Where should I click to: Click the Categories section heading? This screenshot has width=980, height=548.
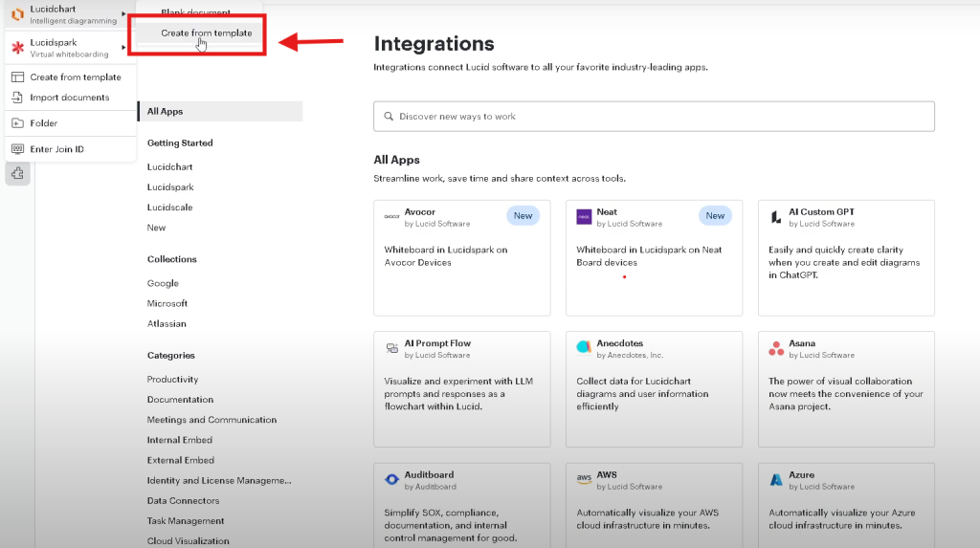coord(171,356)
